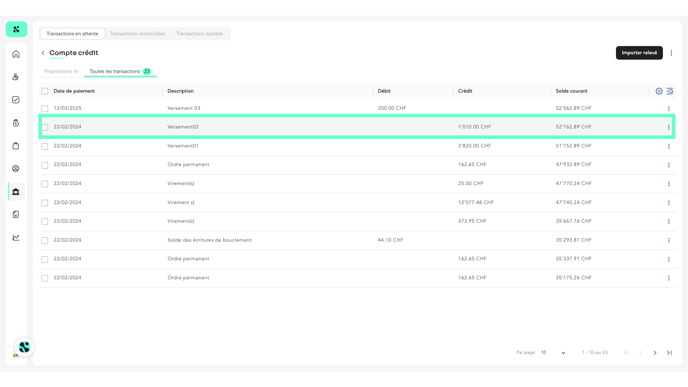The image size is (688, 387).
Task: Click the 52'562.89 CHF balance cell
Action: pos(573,108)
